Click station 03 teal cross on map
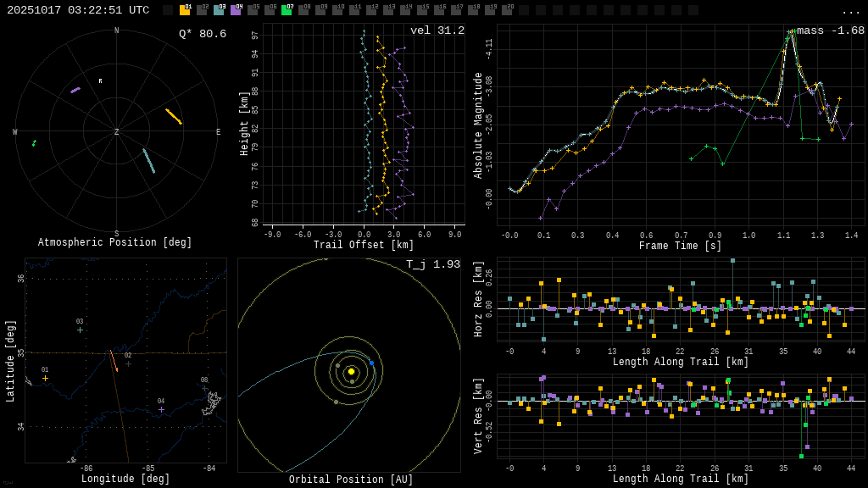The height and width of the screenshot is (488, 868). pyautogui.click(x=80, y=330)
